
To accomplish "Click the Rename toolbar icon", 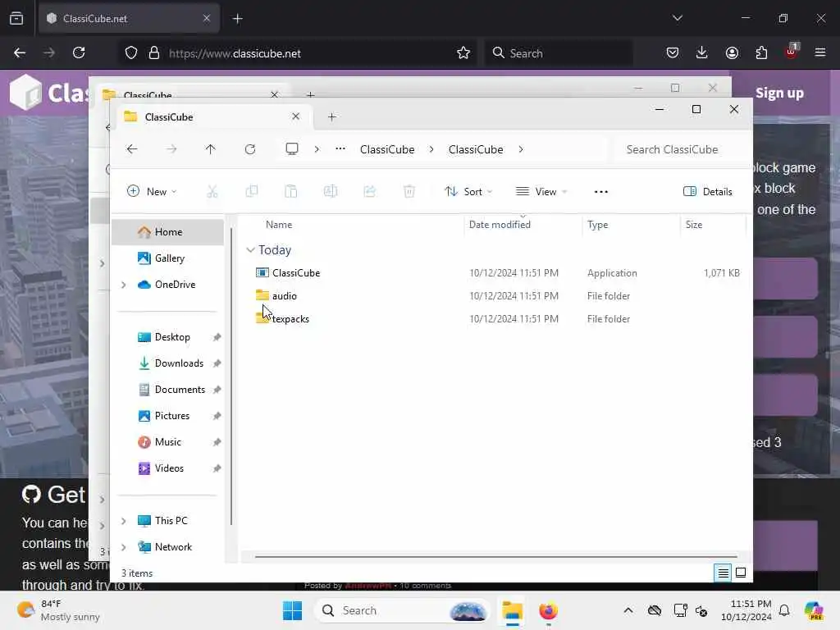I will tap(331, 191).
